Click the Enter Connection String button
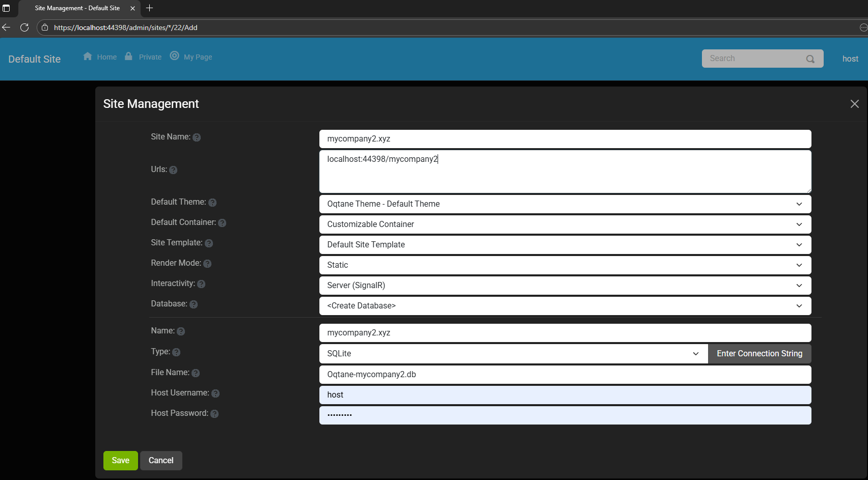The height and width of the screenshot is (480, 868). 759,354
